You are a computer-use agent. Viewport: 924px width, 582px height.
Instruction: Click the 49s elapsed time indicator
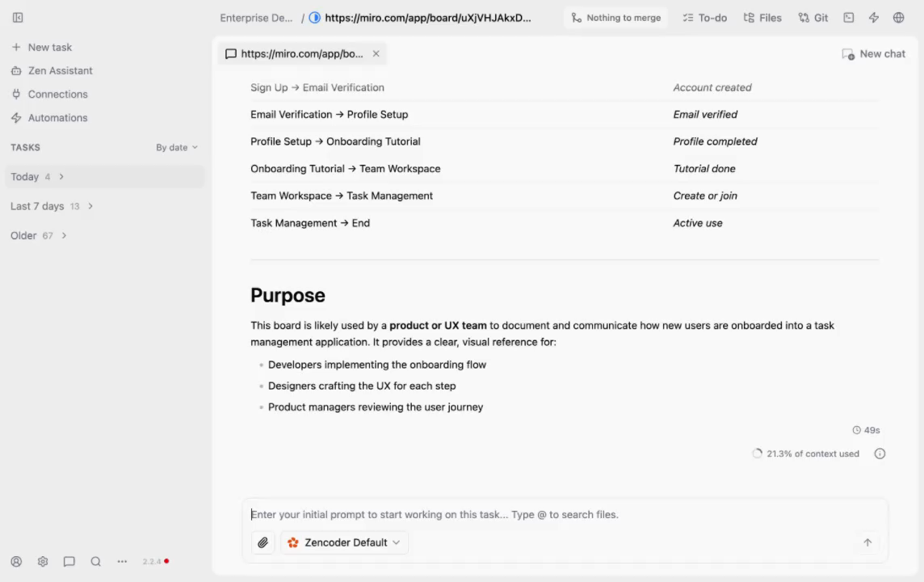[x=866, y=430]
